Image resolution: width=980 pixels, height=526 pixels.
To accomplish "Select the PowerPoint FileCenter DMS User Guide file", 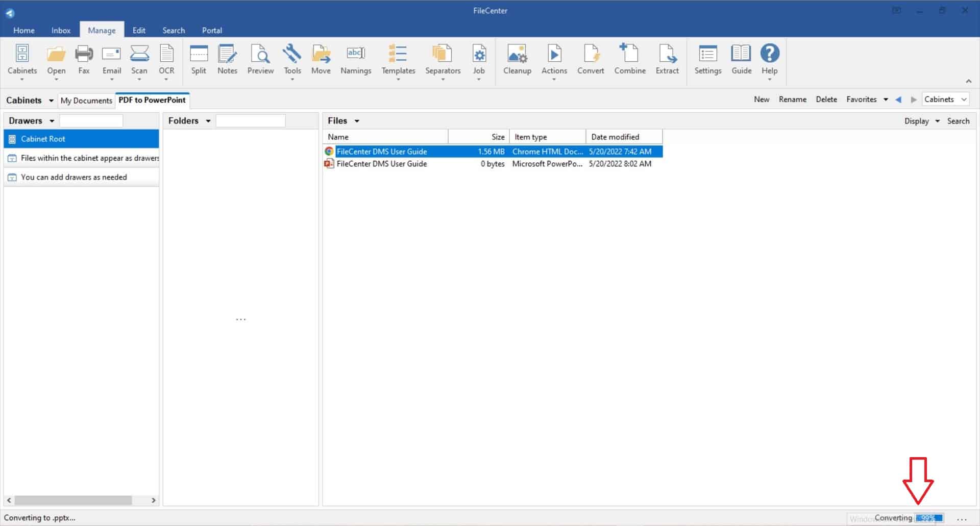I will [493, 164].
